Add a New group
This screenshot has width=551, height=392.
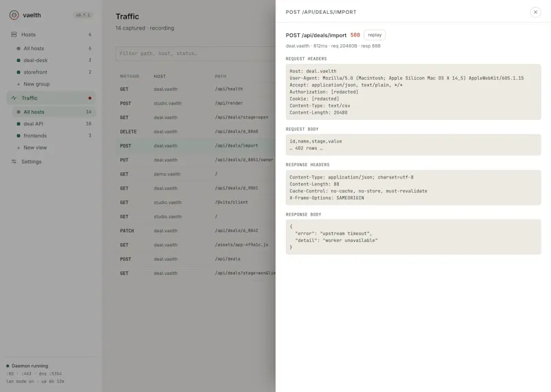54,84
